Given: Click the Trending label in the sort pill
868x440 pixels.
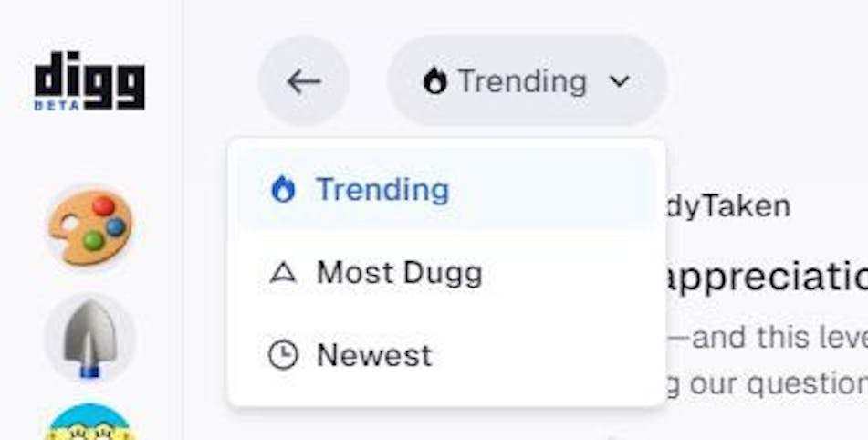Looking at the screenshot, I should pyautogui.click(x=522, y=81).
